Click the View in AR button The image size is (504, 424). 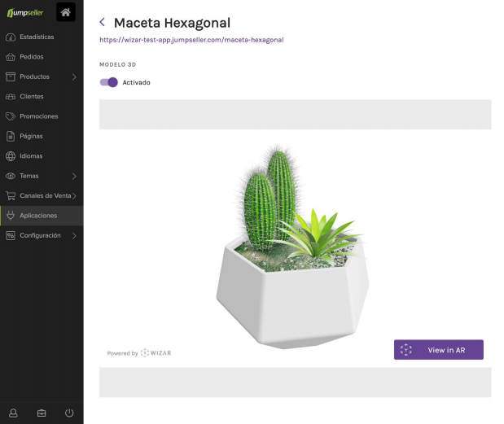438,350
